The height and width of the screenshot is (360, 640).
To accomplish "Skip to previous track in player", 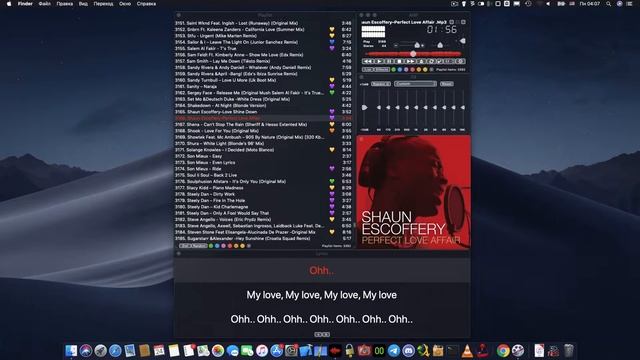I will (x=368, y=61).
